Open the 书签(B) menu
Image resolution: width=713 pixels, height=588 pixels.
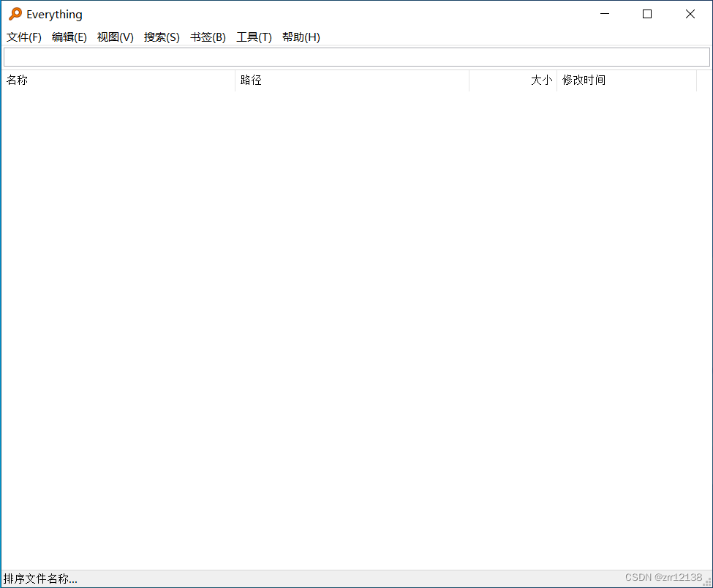pos(208,37)
